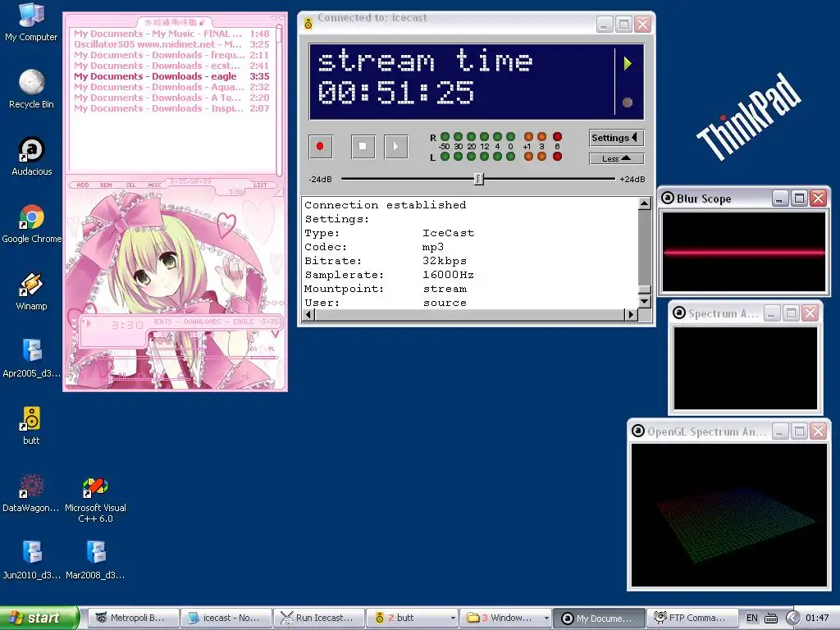Click the butt speaker icon in the window title bar
This screenshot has height=630, width=840.
(308, 23)
